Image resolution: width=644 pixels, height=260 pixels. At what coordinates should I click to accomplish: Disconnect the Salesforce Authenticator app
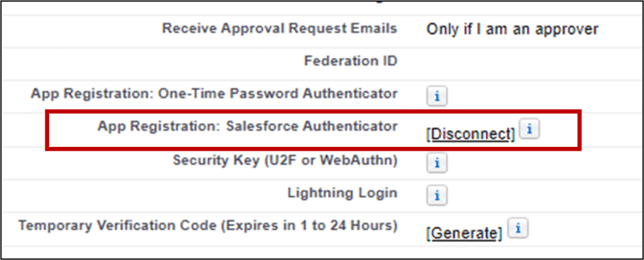tap(470, 134)
